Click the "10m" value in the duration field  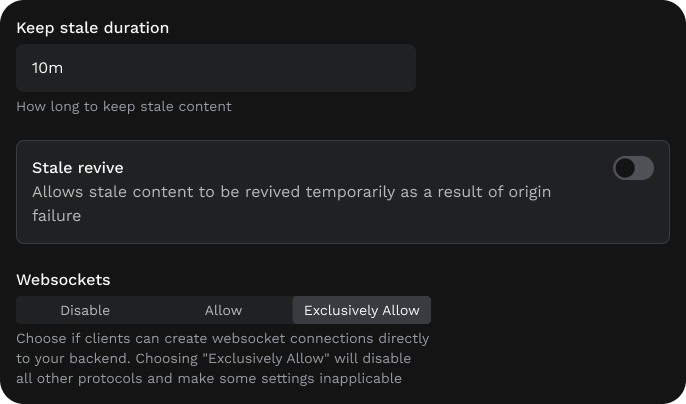point(48,68)
